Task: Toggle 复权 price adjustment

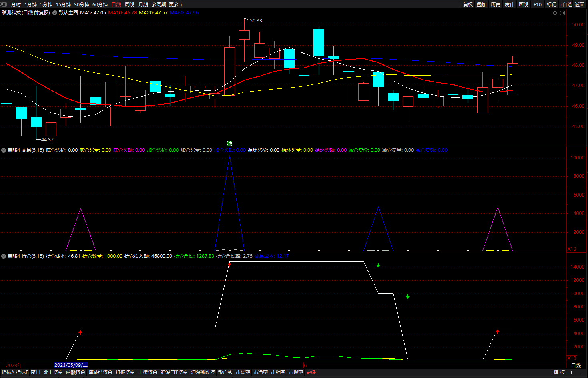Action: coord(468,4)
